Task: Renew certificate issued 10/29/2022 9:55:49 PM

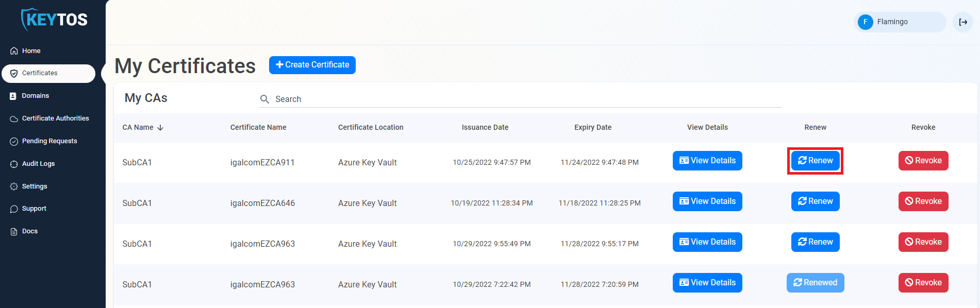Action: [815, 242]
